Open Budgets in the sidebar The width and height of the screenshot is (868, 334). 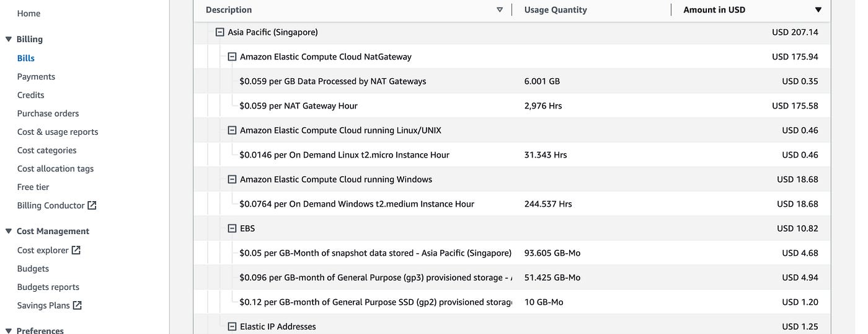(33, 269)
